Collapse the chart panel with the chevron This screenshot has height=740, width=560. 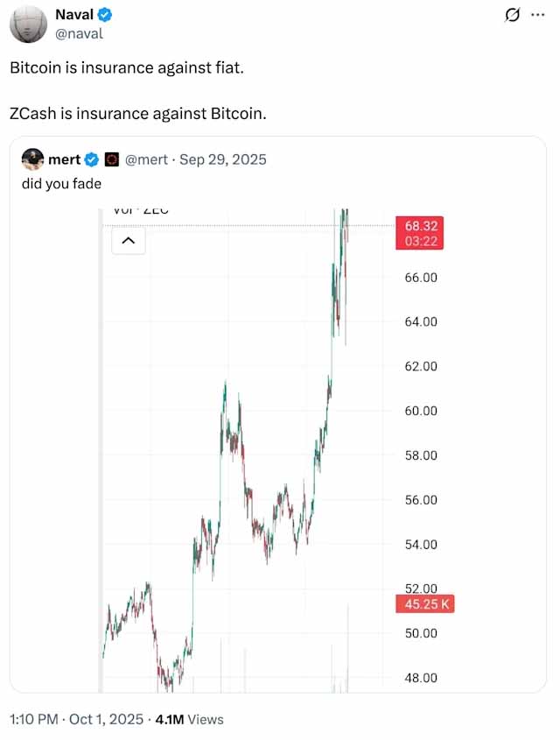pyautogui.click(x=129, y=240)
